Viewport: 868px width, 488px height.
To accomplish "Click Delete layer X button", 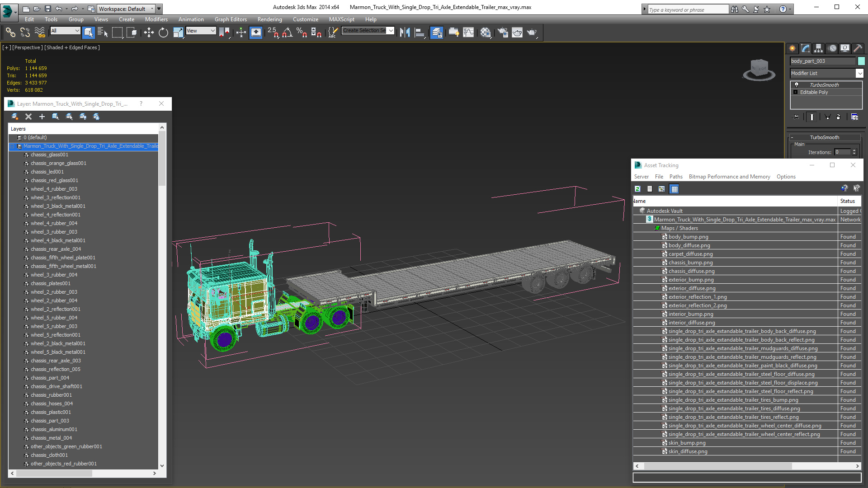I will click(28, 117).
